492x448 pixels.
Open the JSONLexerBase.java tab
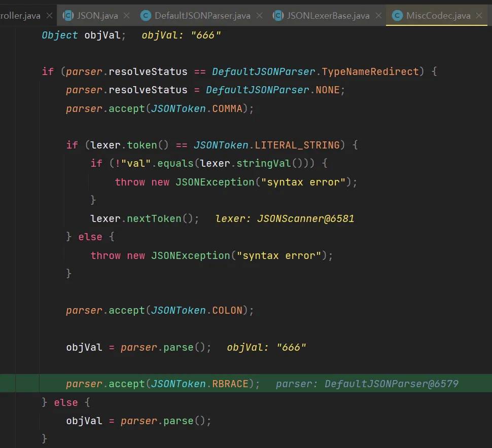[x=328, y=16]
